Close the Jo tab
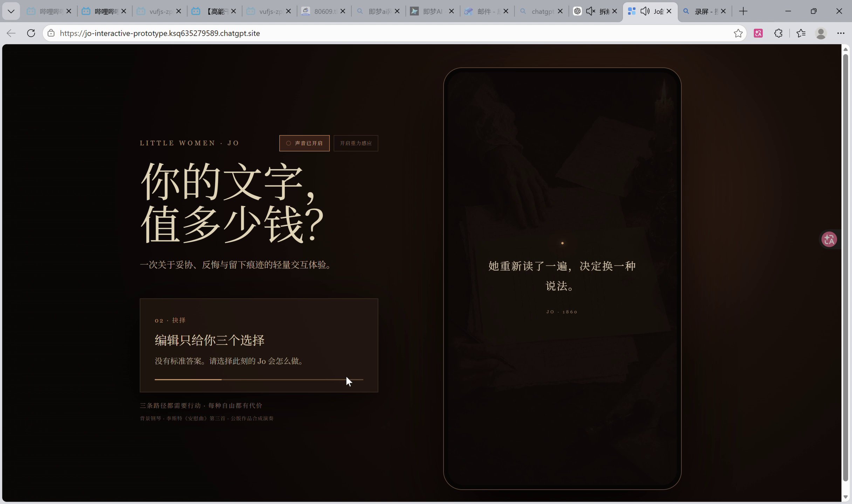 [669, 11]
